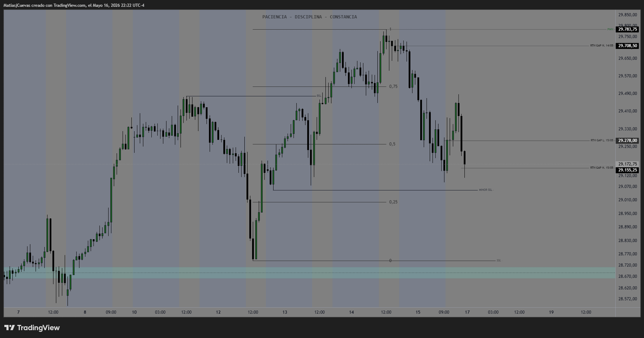Image resolution: width=644 pixels, height=338 pixels.
Task: Click date 7 on the time axis
Action: tap(18, 312)
